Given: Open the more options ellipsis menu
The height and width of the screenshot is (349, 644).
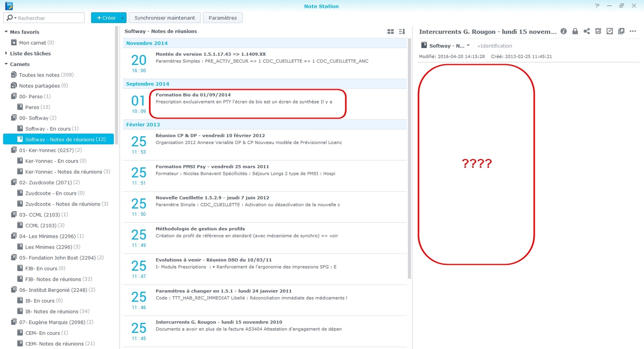Looking at the screenshot, I should [633, 31].
